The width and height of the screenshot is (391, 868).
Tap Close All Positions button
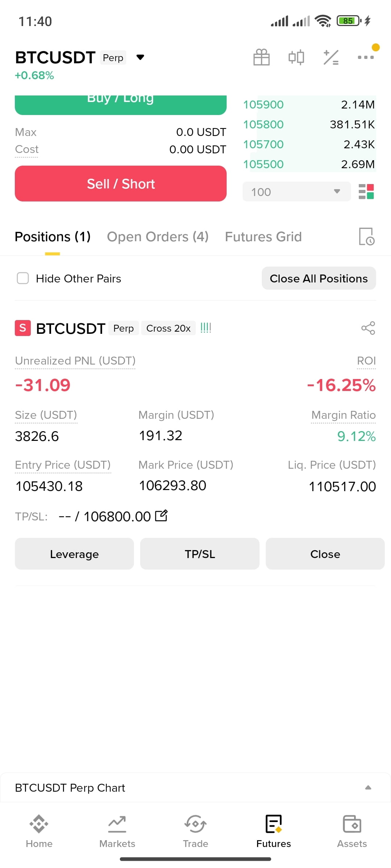[319, 278]
